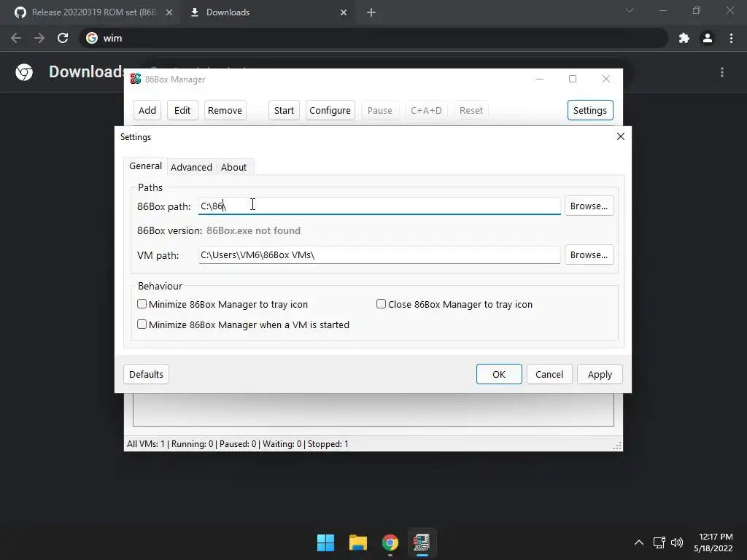Image resolution: width=747 pixels, height=560 pixels.
Task: Click Start in 86Box Manager toolbar
Action: click(x=284, y=111)
